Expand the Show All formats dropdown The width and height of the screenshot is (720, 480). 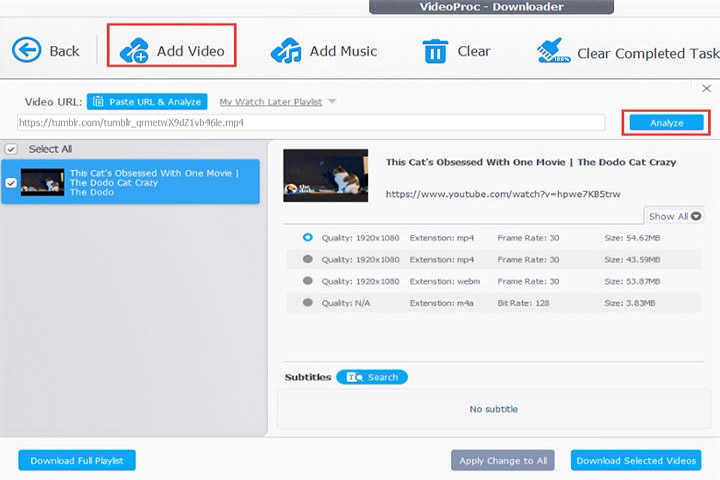click(x=674, y=216)
